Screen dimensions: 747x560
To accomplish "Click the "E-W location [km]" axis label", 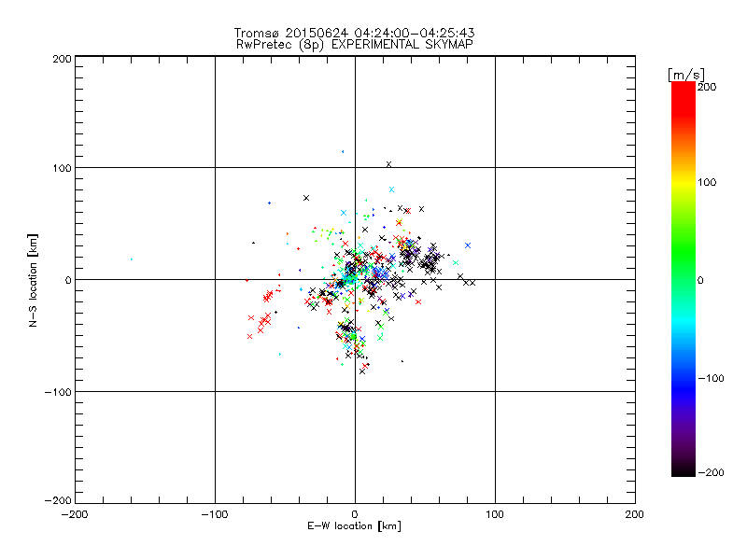I will pos(354,525).
